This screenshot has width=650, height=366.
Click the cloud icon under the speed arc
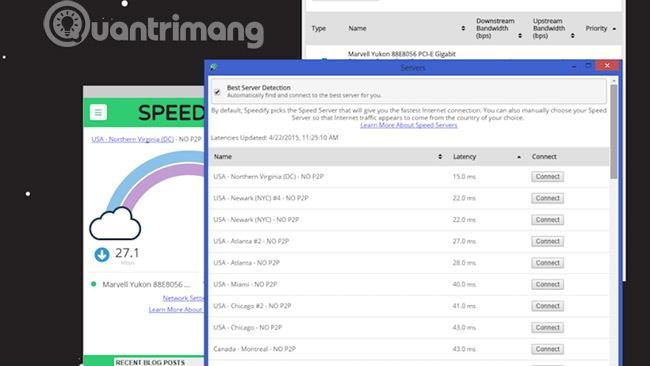(115, 224)
